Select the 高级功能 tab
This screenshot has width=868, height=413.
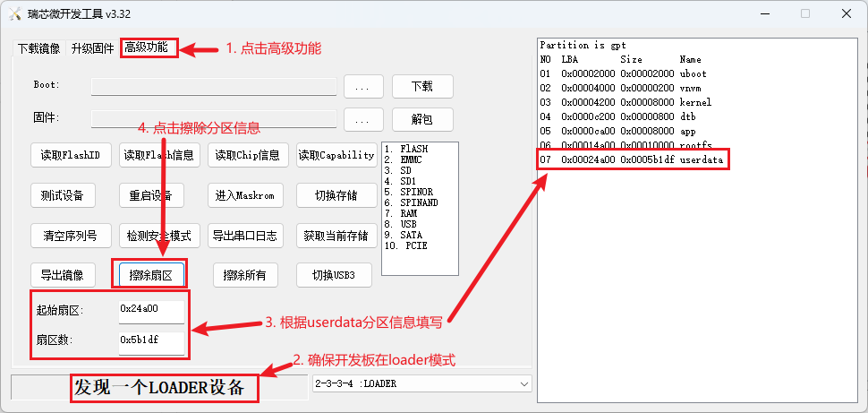(146, 47)
